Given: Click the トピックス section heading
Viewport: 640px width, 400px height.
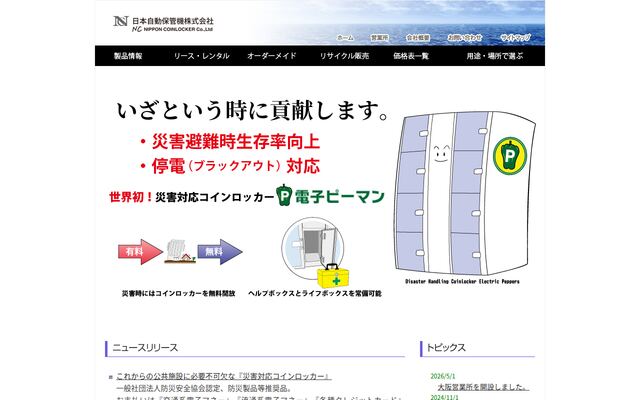Looking at the screenshot, I should click(446, 348).
